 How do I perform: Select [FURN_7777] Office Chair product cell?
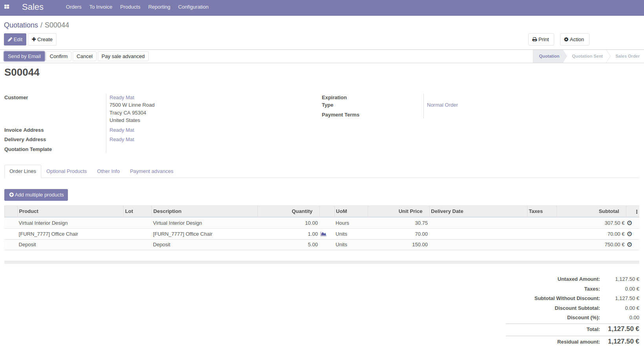click(70, 234)
